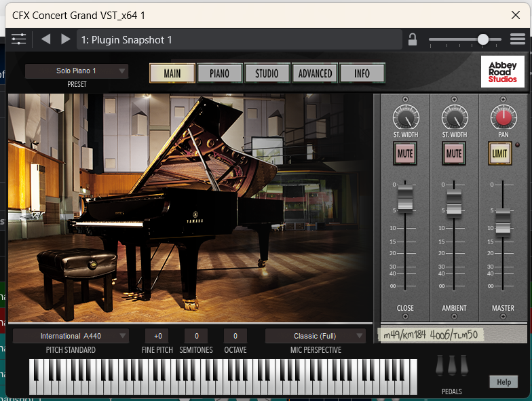Mute the CLOSE mic channel
This screenshot has width=532, height=401.
405,153
